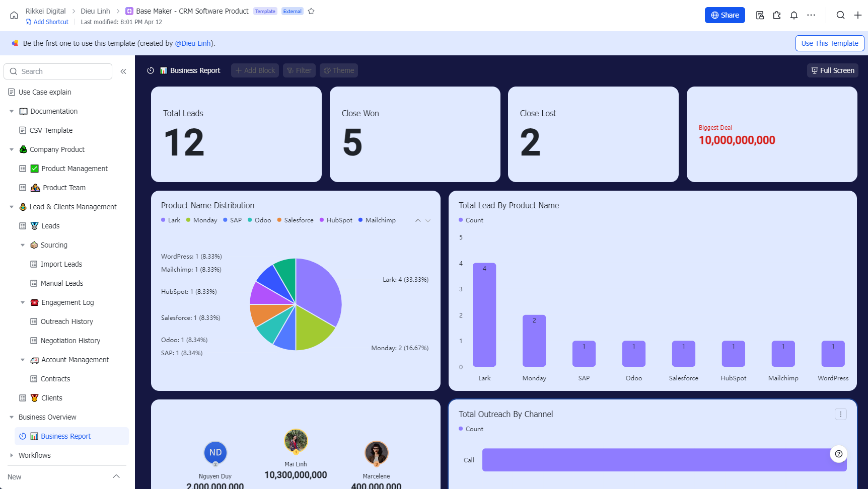The width and height of the screenshot is (868, 489).
Task: Open the help question mark button
Action: point(838,454)
